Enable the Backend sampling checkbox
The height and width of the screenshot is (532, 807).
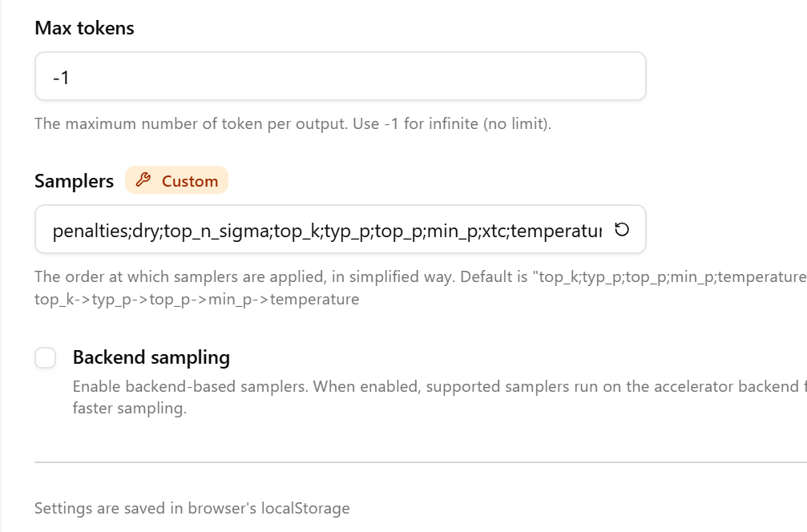46,357
